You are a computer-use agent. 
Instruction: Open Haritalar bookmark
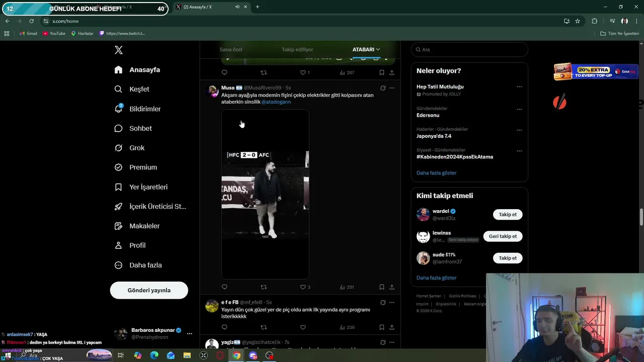coord(82,33)
